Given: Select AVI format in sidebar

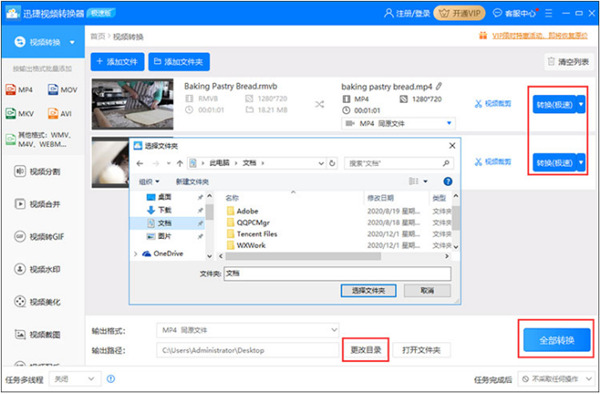Looking at the screenshot, I should pyautogui.click(x=60, y=114).
